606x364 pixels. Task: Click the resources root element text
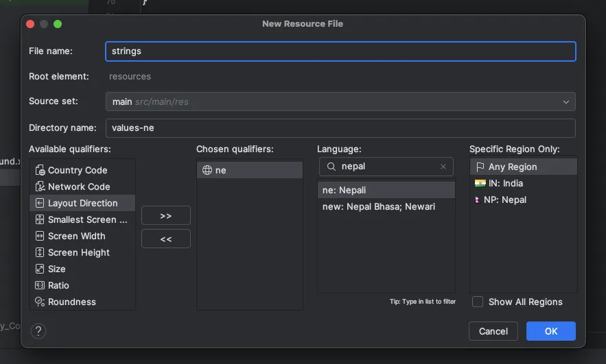(130, 76)
